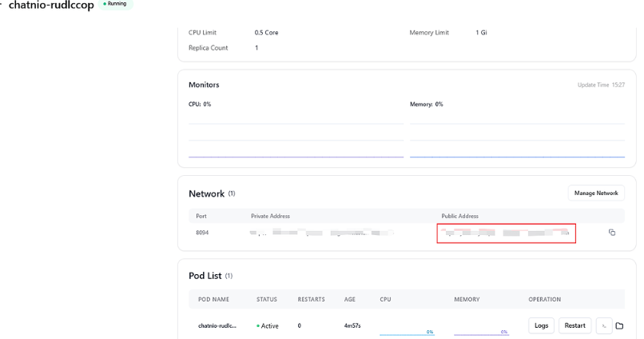Click the Memory Limit 1 Gi value
Screen dimensions: 644x339
tap(481, 33)
